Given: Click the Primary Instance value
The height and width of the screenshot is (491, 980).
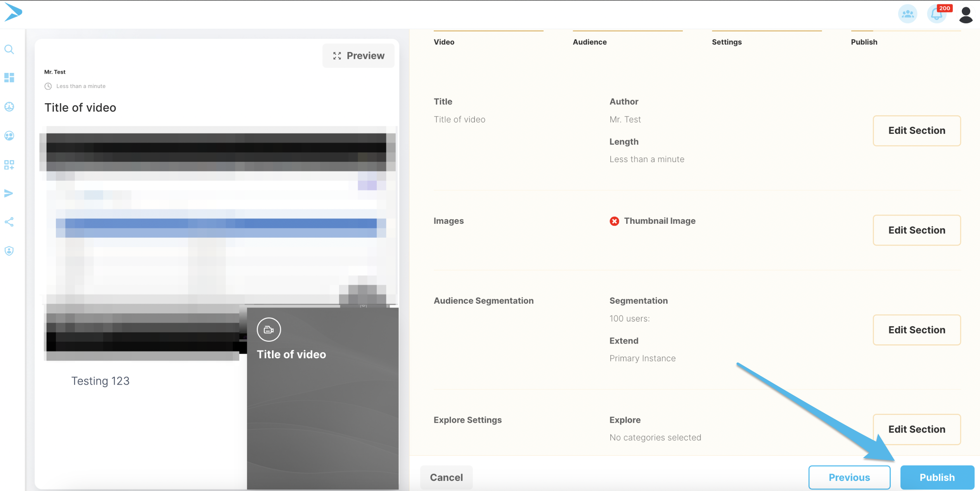Looking at the screenshot, I should coord(642,359).
